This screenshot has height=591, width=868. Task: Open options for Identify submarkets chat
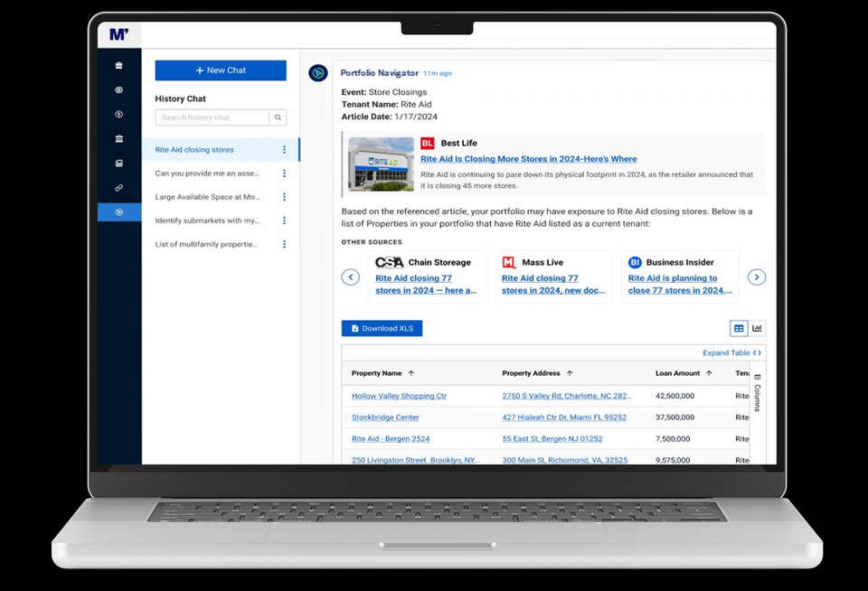[284, 220]
